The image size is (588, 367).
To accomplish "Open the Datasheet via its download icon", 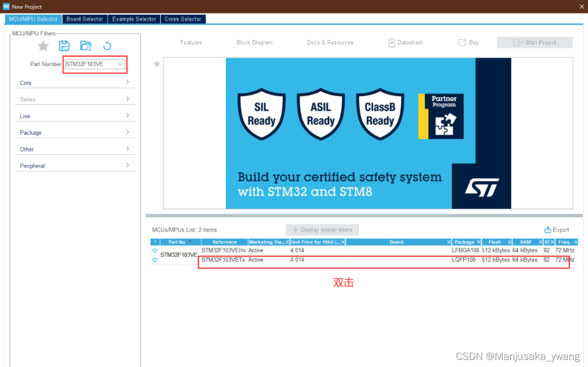I will pos(391,42).
